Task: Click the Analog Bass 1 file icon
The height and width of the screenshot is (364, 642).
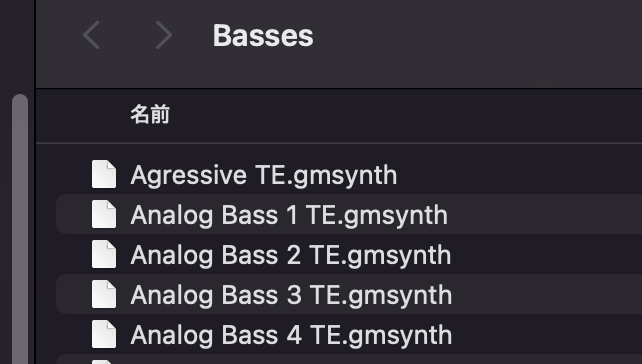Action: click(x=104, y=214)
